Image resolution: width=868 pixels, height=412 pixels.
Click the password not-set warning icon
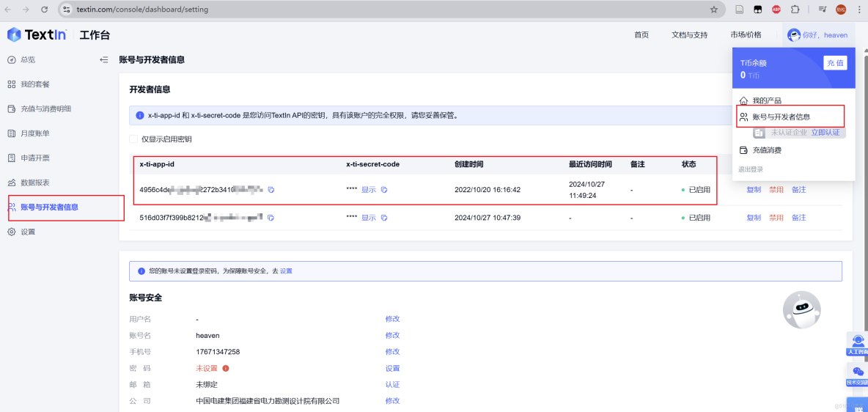pos(226,369)
